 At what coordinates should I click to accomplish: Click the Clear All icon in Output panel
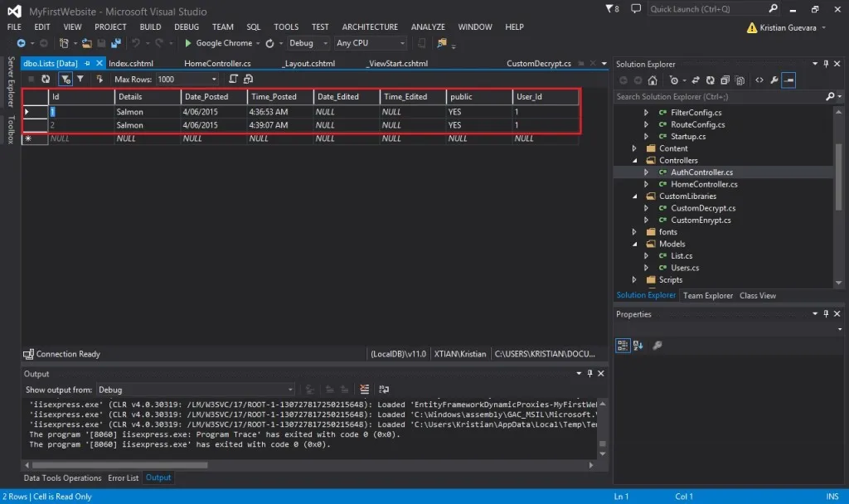(365, 390)
